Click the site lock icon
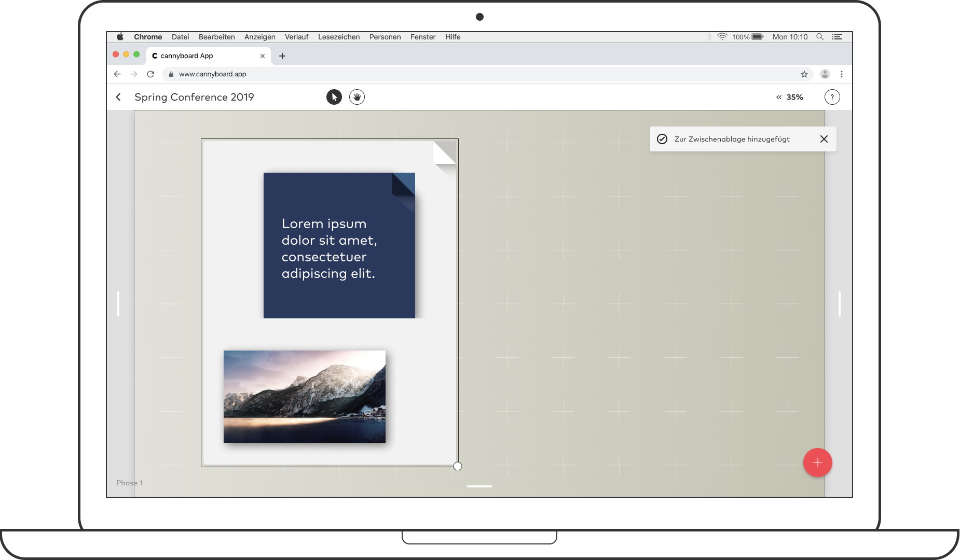Viewport: 960px width, 560px height. pos(171,74)
